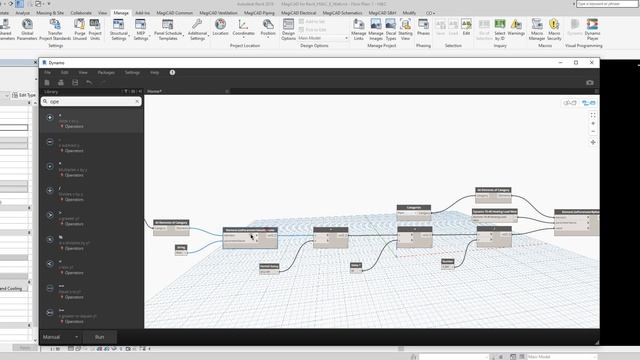The image size is (640, 360).
Task: Open Main Model design option dropdown
Action: point(323,38)
